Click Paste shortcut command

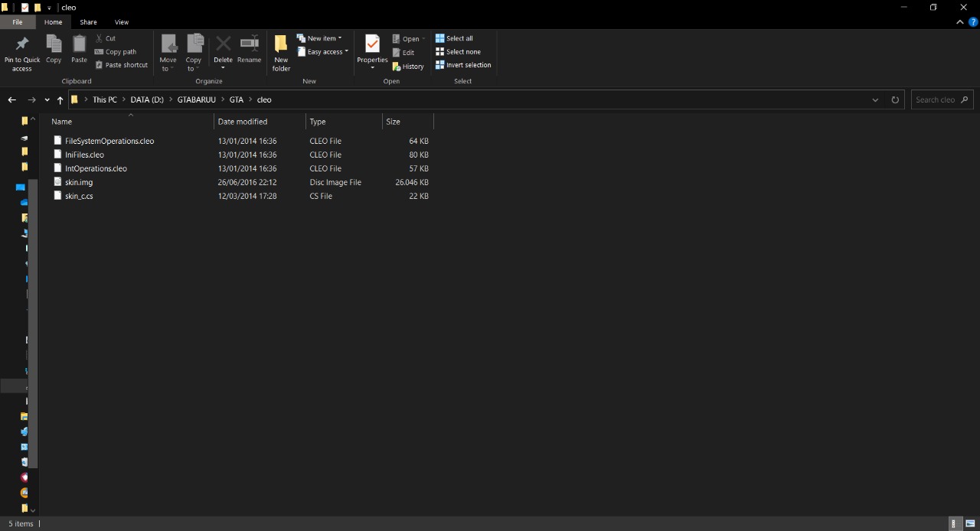click(x=122, y=65)
